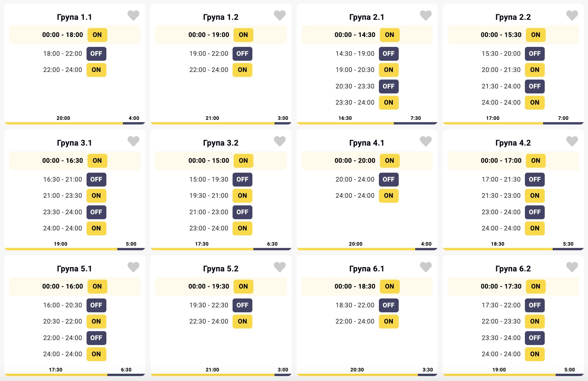Select the 00:00 - 17:30 row in Група 6.2
This screenshot has height=381, width=588.
click(513, 287)
